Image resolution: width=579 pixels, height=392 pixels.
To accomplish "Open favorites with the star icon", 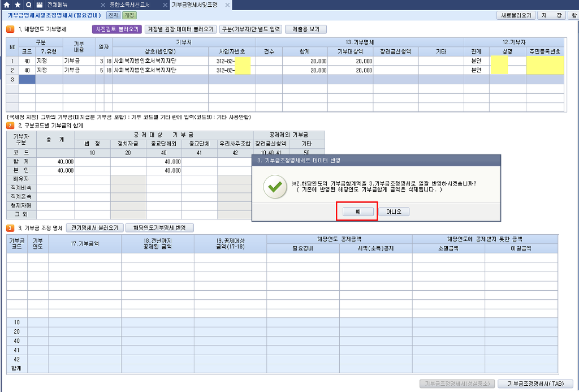I will click(18, 5).
